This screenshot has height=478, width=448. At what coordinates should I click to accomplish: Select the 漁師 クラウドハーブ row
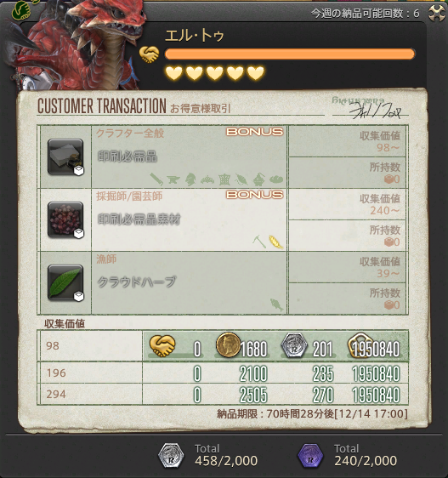click(x=224, y=282)
